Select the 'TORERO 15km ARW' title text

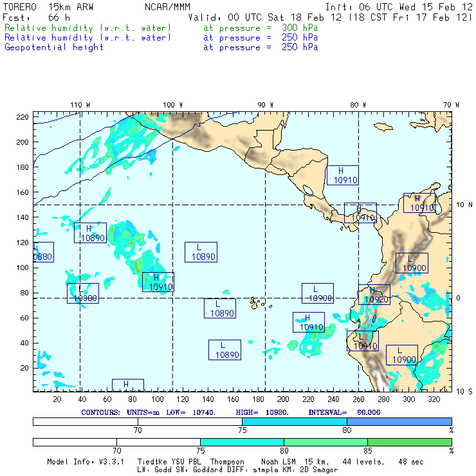click(48, 7)
